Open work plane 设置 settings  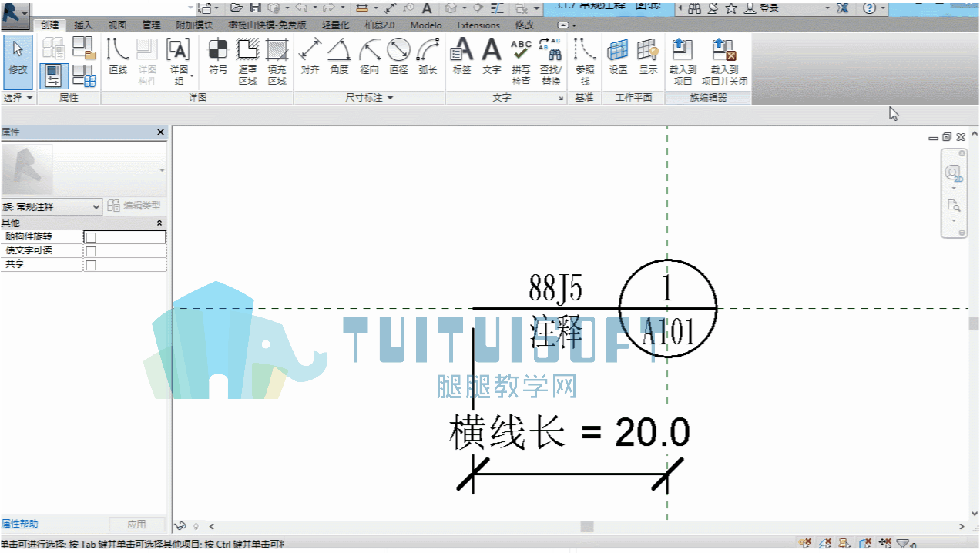point(618,57)
